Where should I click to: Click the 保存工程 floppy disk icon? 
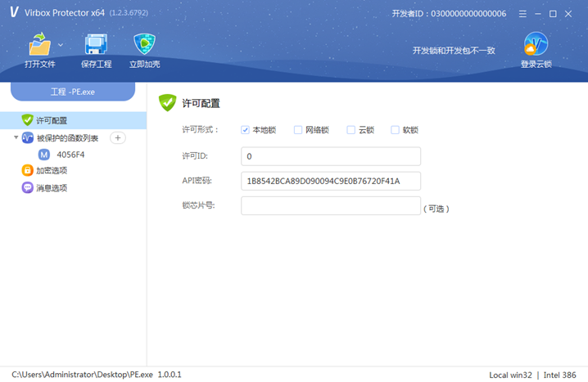pos(96,44)
